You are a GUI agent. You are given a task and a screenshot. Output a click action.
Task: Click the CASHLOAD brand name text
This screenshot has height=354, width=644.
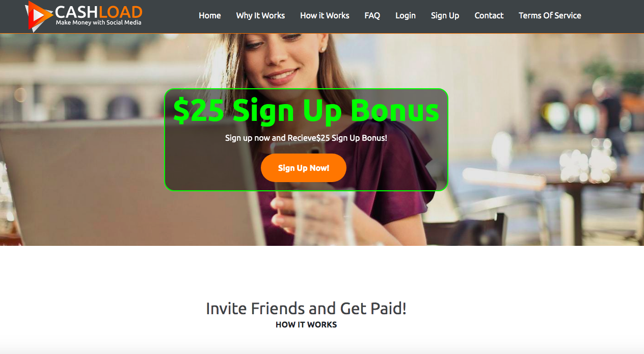click(99, 12)
